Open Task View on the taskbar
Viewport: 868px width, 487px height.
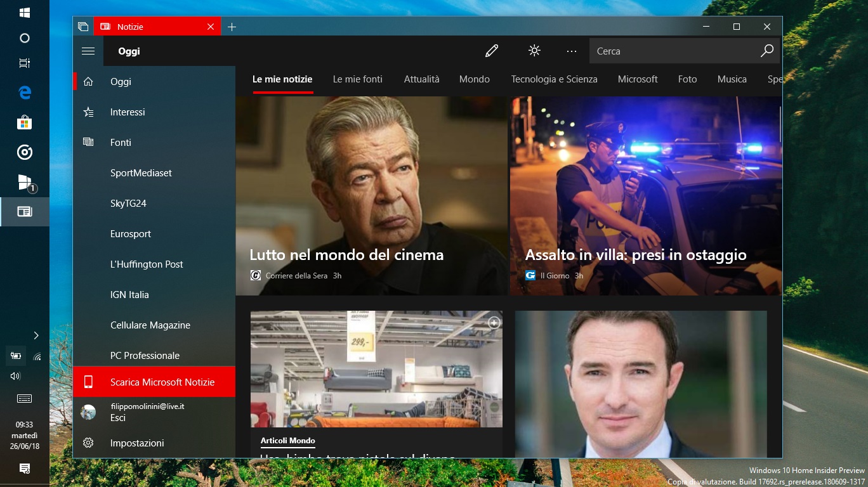25,63
